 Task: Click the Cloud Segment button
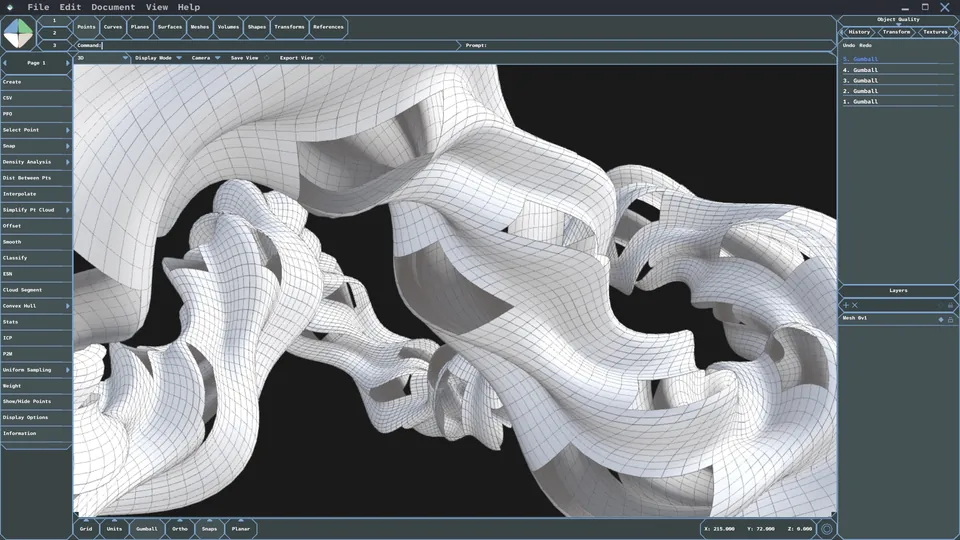point(36,290)
